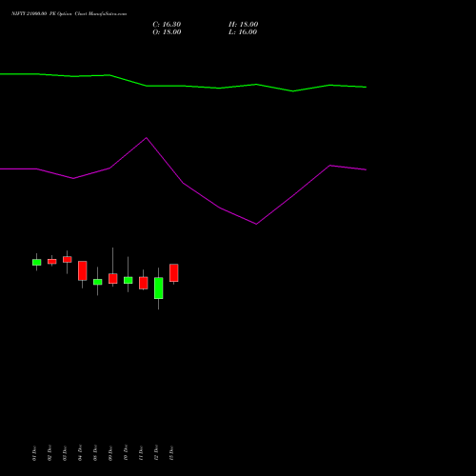Select the 01 Dec date label
The height and width of the screenshot is (476, 476).
(x=34, y=453)
